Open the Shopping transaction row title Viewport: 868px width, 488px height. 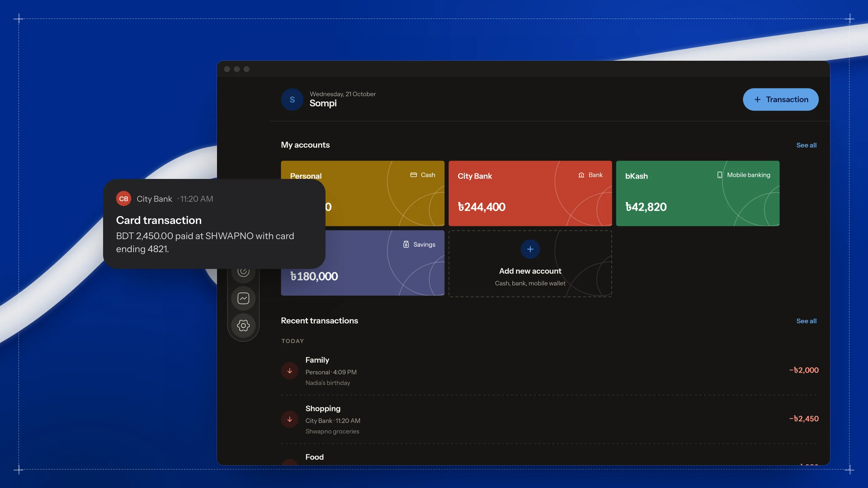tap(323, 408)
